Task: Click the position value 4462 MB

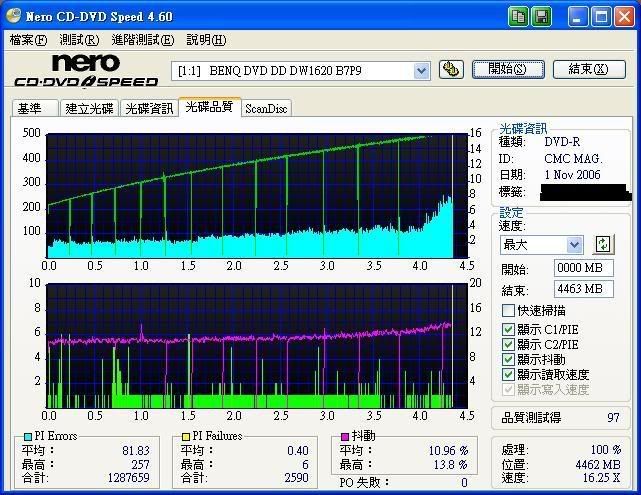Action: [598, 465]
